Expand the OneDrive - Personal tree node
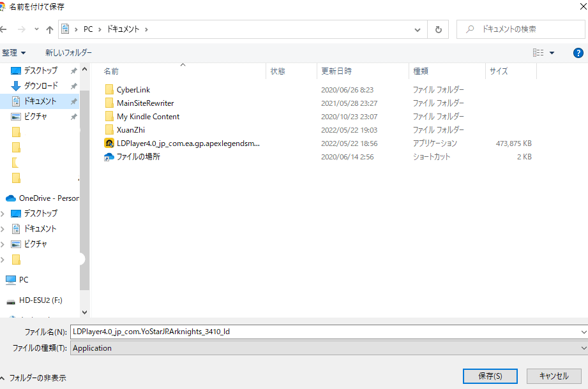Screen dimensions: 588x389 tap(3, 197)
